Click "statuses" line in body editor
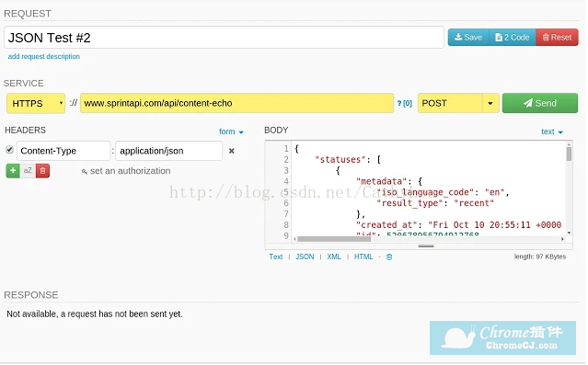The width and height of the screenshot is (588, 365). (x=348, y=160)
